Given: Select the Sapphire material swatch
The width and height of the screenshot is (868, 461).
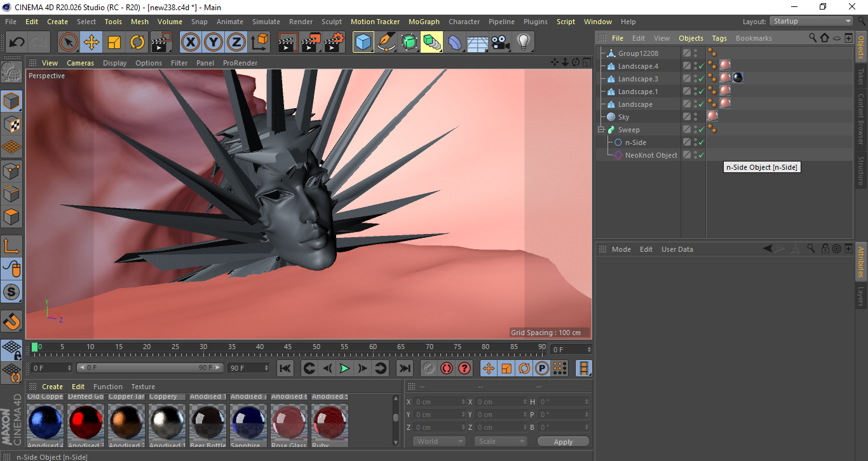Looking at the screenshot, I should tap(248, 423).
